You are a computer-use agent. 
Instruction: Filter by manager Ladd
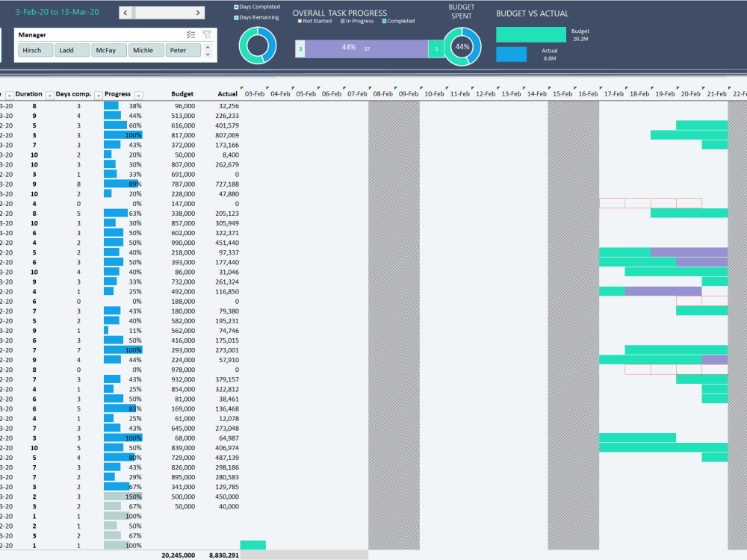click(72, 51)
